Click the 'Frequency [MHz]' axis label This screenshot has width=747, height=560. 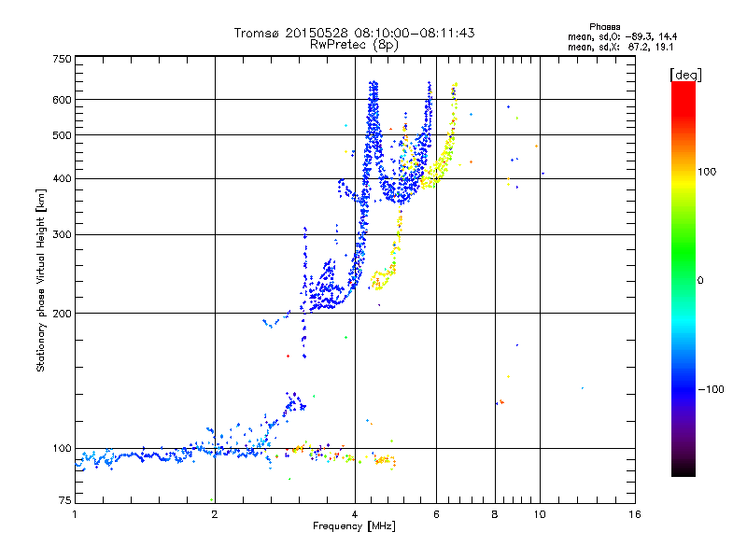(354, 526)
